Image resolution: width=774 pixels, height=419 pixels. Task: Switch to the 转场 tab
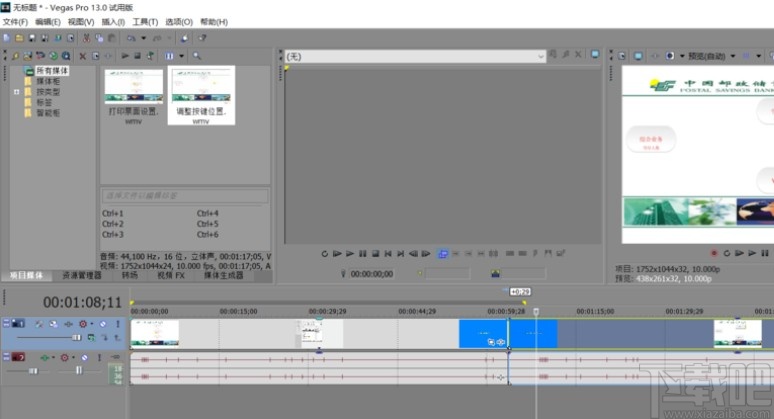click(x=130, y=275)
